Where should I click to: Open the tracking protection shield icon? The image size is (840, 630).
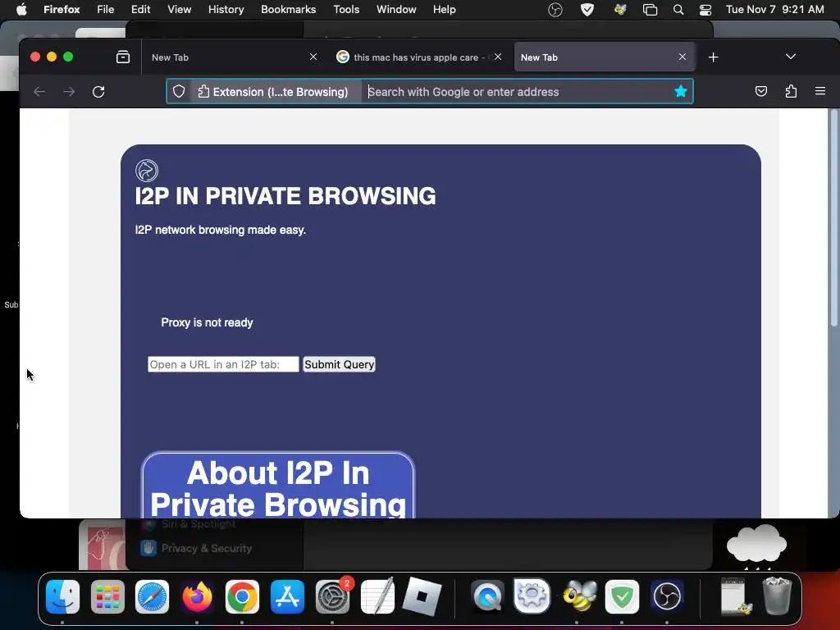point(179,92)
